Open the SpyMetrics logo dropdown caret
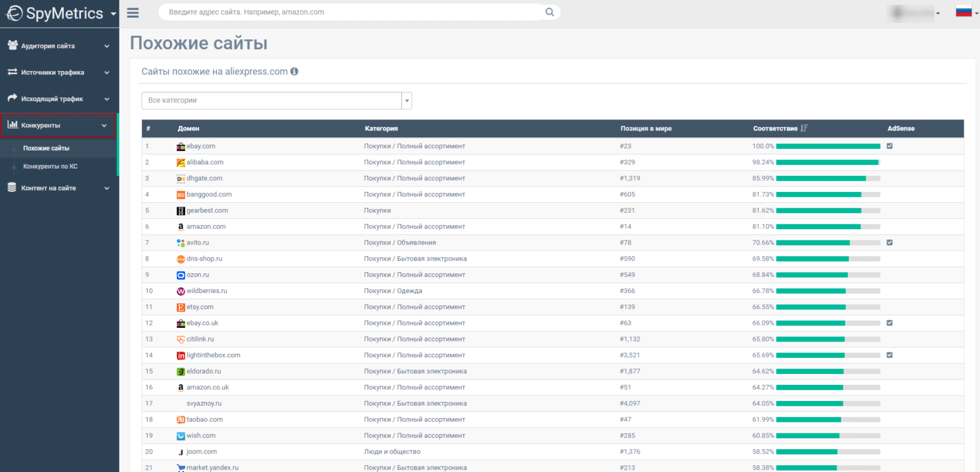 [x=113, y=13]
